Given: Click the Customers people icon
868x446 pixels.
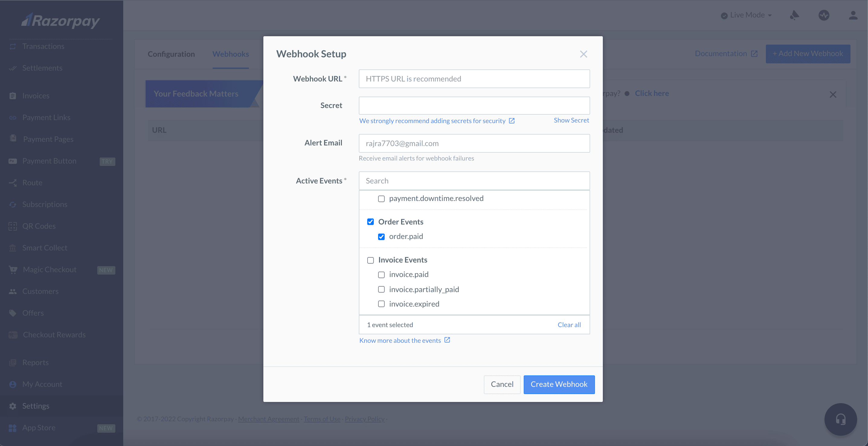Looking at the screenshot, I should (x=13, y=291).
